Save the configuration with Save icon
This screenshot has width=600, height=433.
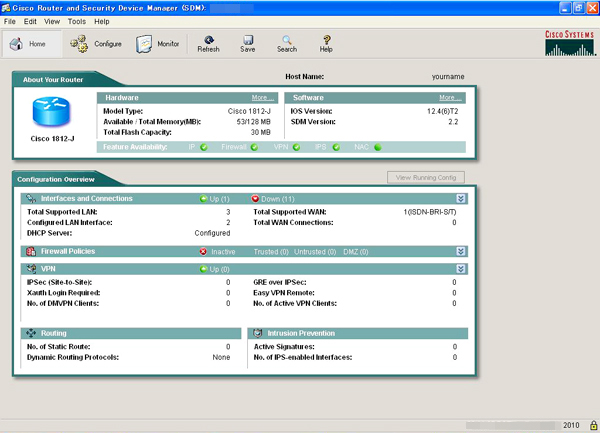(x=248, y=40)
